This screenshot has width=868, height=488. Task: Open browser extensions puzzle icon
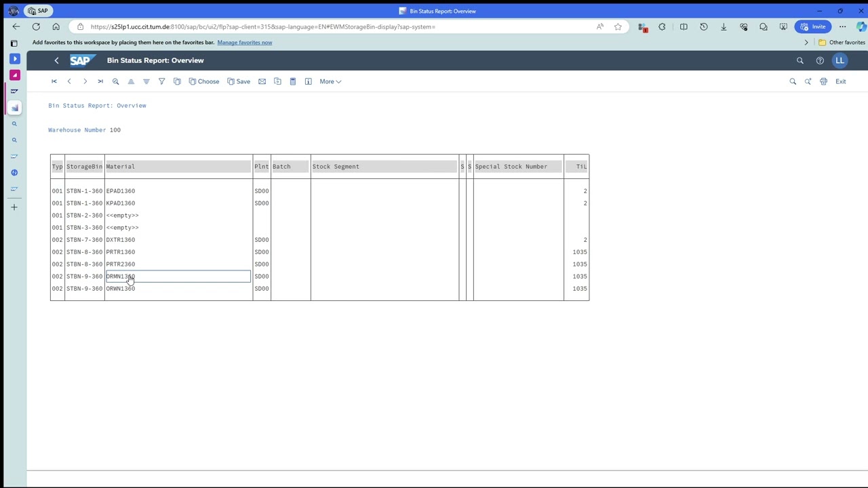click(662, 26)
